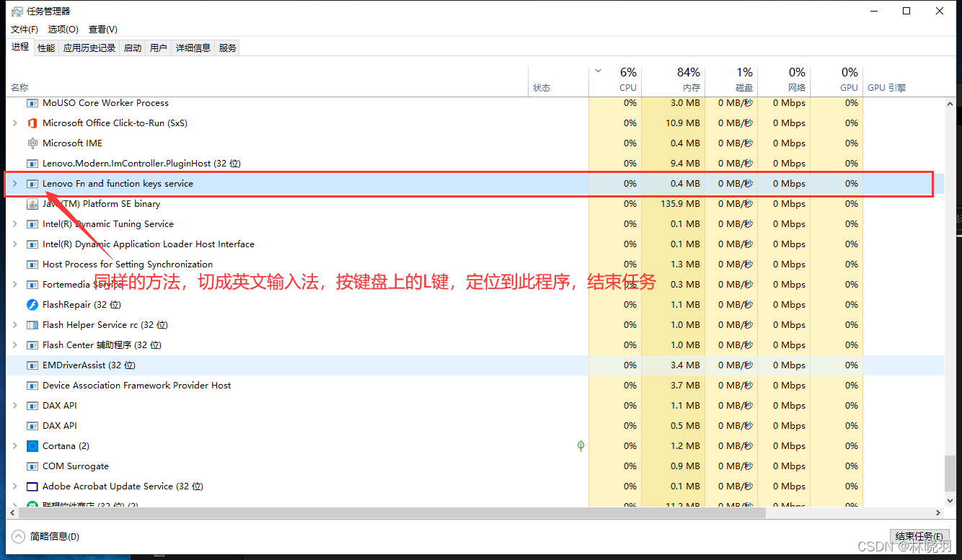Click the GPU 引擎 column header
Viewport: 962px width, 560px height.
coord(903,79)
